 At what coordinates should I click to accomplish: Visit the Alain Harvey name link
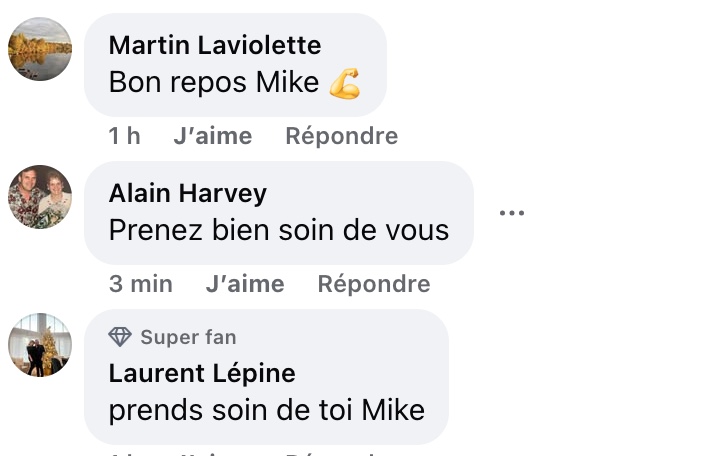click(188, 193)
